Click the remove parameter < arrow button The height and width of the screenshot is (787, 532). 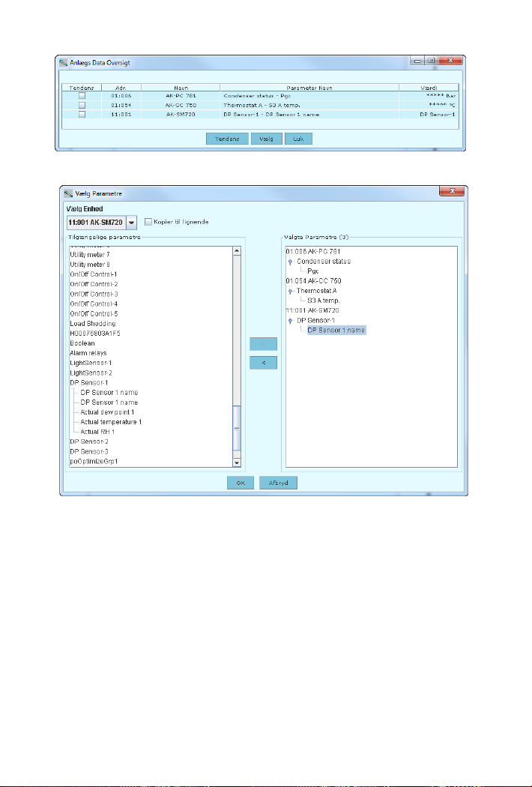(x=264, y=362)
